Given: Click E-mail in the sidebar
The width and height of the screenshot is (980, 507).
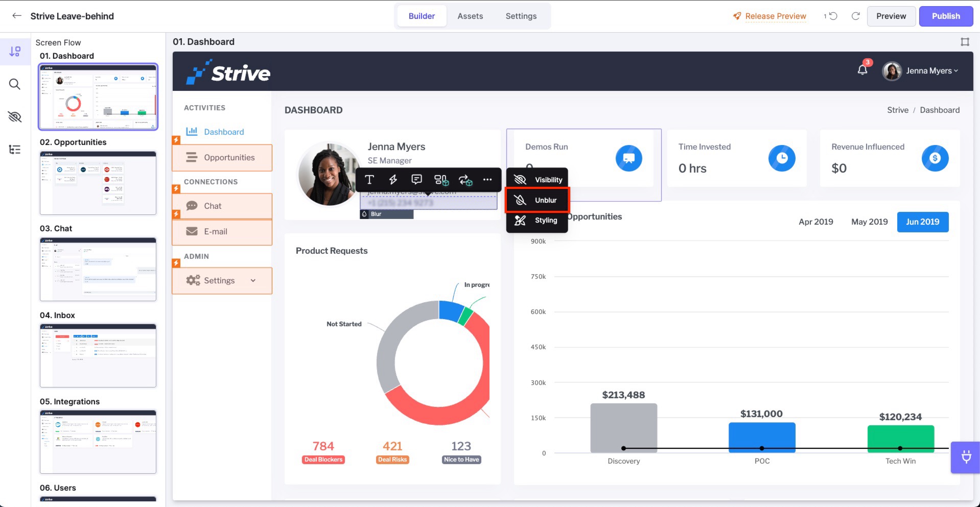Looking at the screenshot, I should click(222, 232).
